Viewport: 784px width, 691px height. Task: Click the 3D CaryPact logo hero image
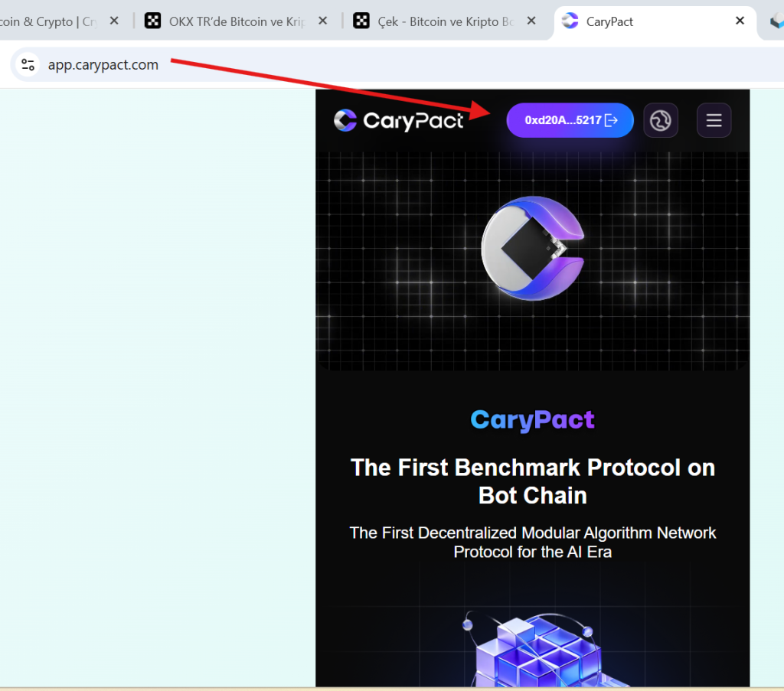click(533, 249)
